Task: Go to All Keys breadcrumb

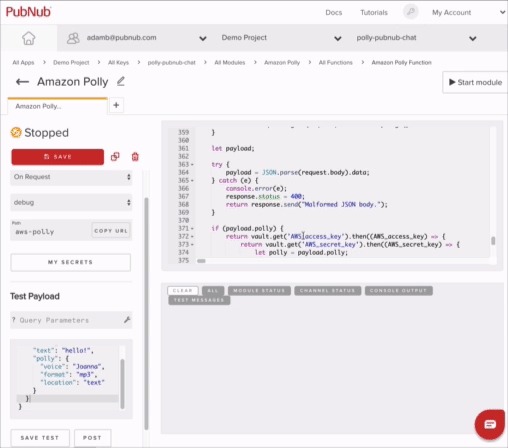Action: click(118, 62)
